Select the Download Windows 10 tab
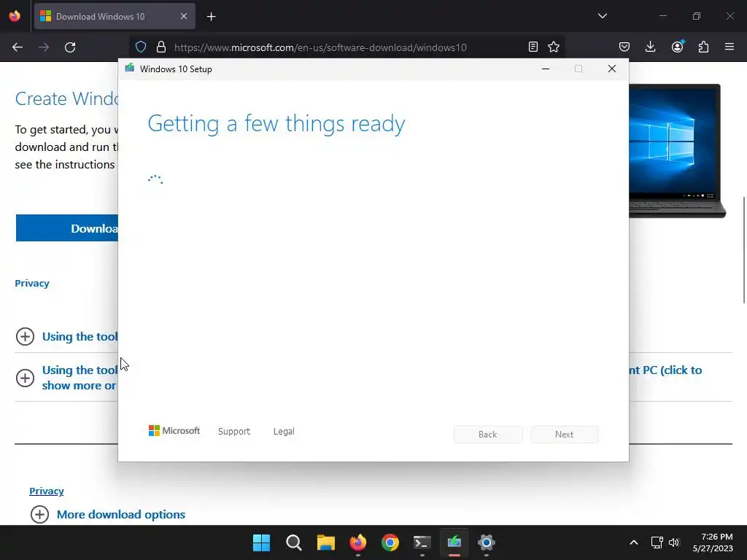The height and width of the screenshot is (560, 747). (115, 17)
